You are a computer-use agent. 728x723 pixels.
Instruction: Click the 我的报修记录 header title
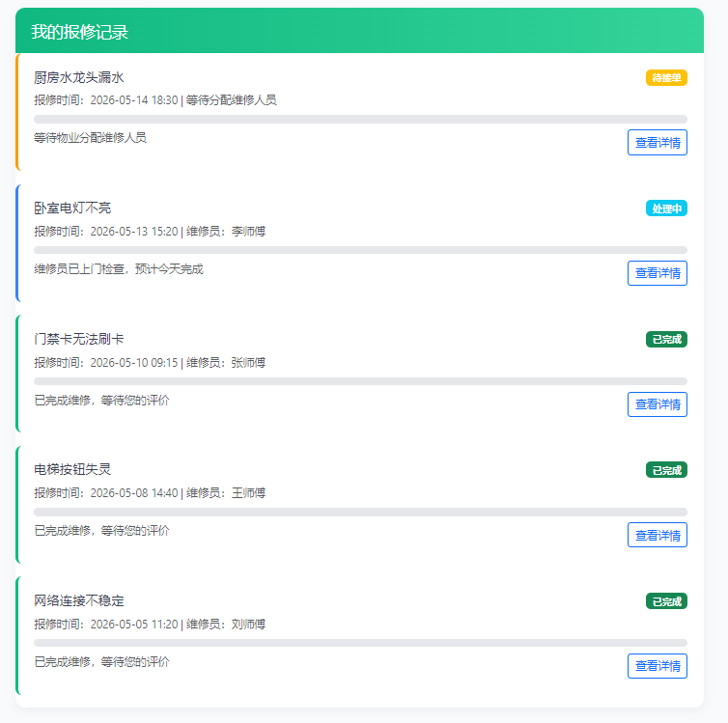[x=79, y=32]
